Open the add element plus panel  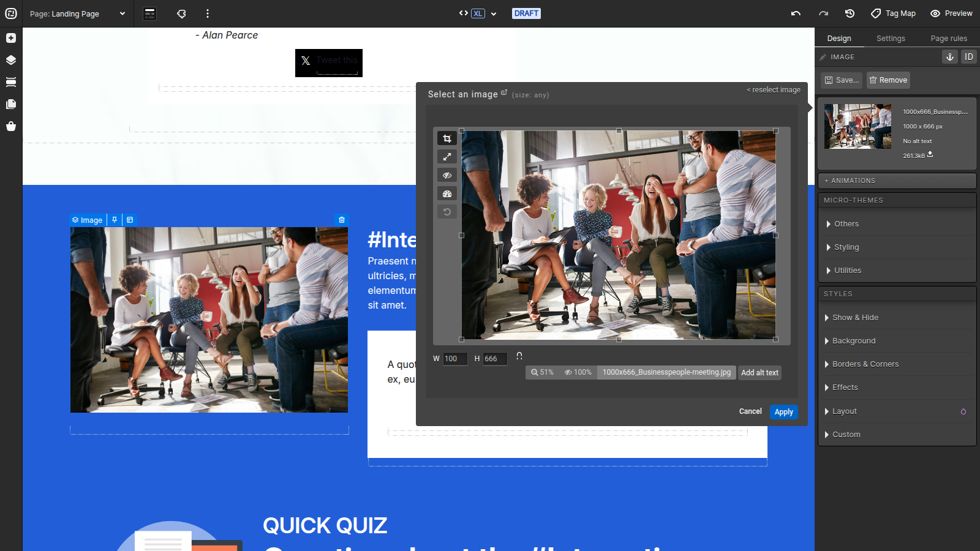click(x=11, y=38)
